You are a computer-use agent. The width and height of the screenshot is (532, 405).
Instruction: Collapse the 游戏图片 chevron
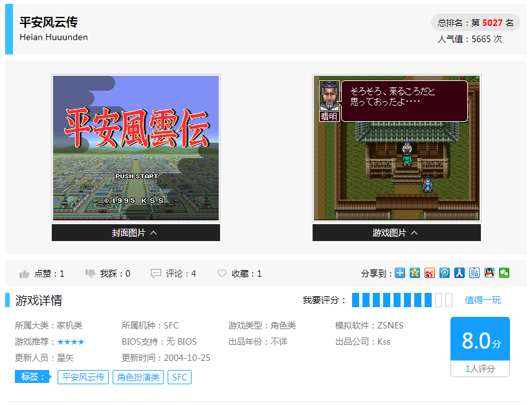click(x=414, y=233)
